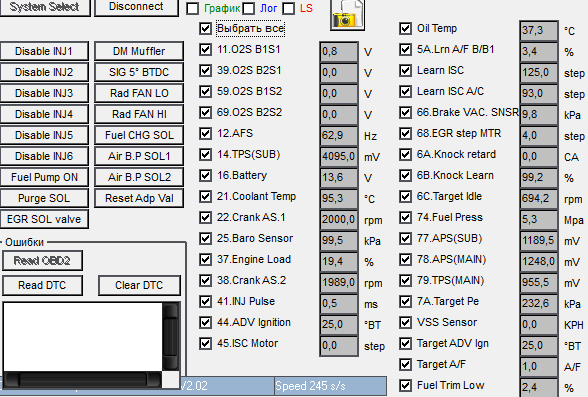Click the DM Muffler button

coord(139,51)
